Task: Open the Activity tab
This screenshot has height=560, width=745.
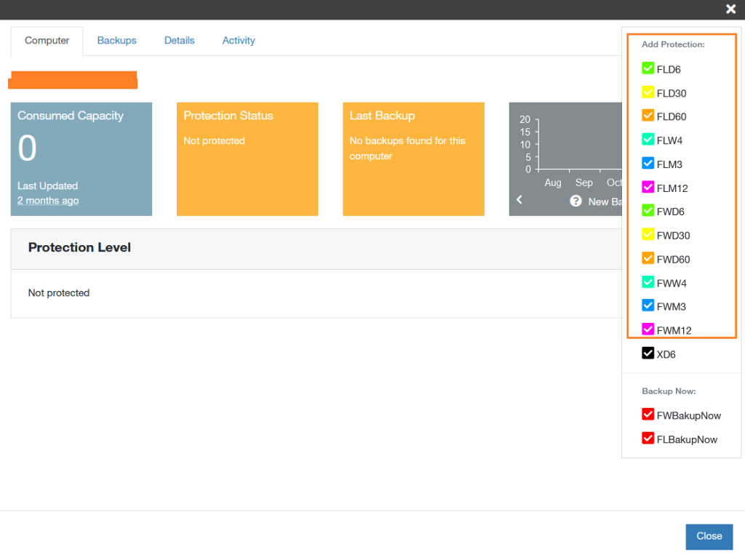Action: pyautogui.click(x=239, y=41)
